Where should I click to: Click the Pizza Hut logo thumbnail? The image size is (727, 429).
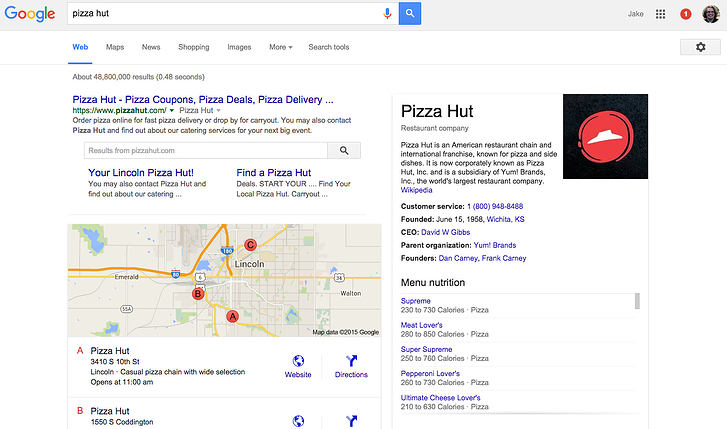[x=605, y=136]
